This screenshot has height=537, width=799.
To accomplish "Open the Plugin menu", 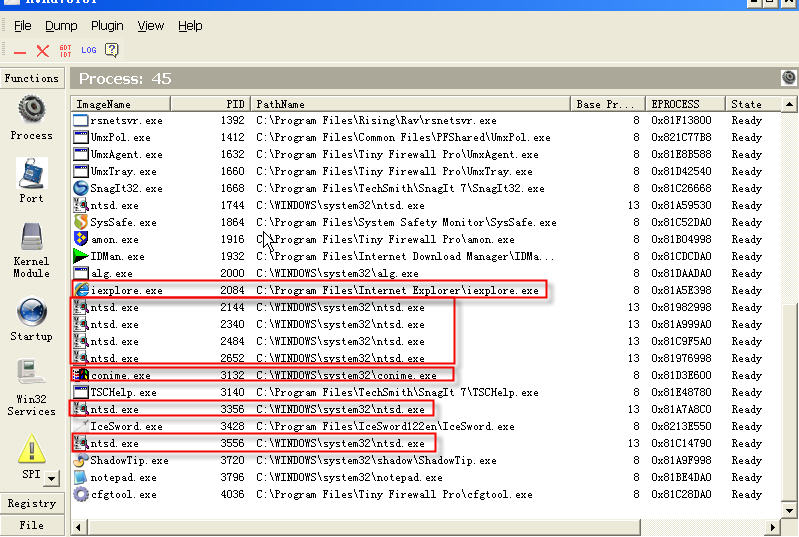I will point(107,26).
